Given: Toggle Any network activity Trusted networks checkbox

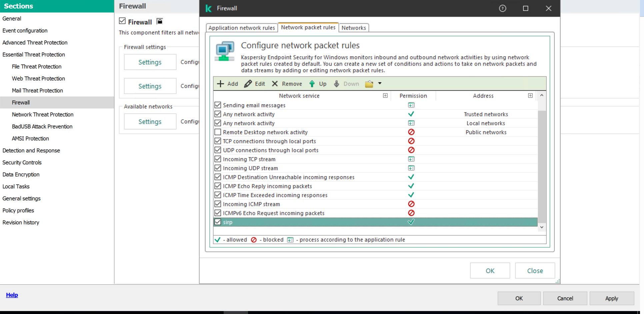Looking at the screenshot, I should point(218,114).
